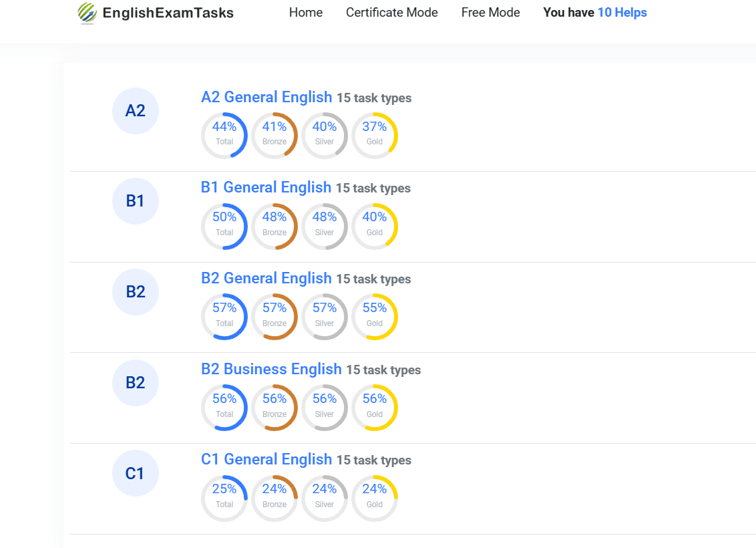Image resolution: width=756 pixels, height=548 pixels.
Task: Click the Silver progress circle for B2 Business
Action: click(x=325, y=407)
